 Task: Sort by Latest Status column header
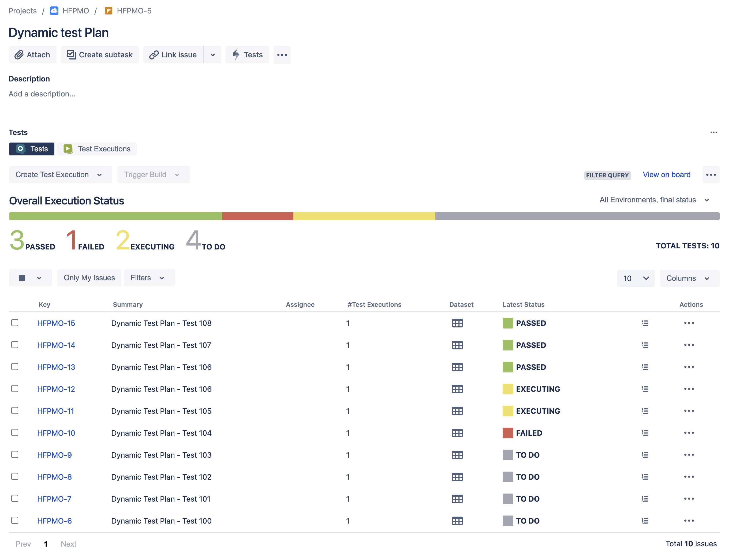pos(523,305)
